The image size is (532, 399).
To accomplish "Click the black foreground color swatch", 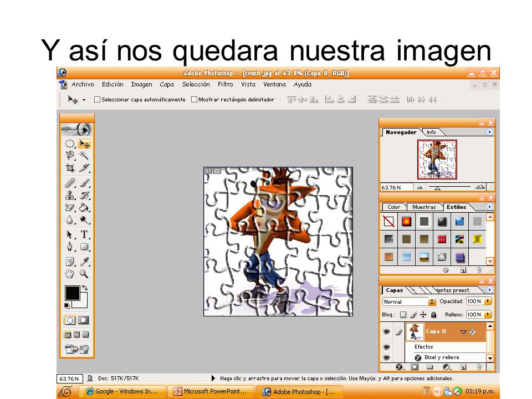I will pyautogui.click(x=72, y=293).
